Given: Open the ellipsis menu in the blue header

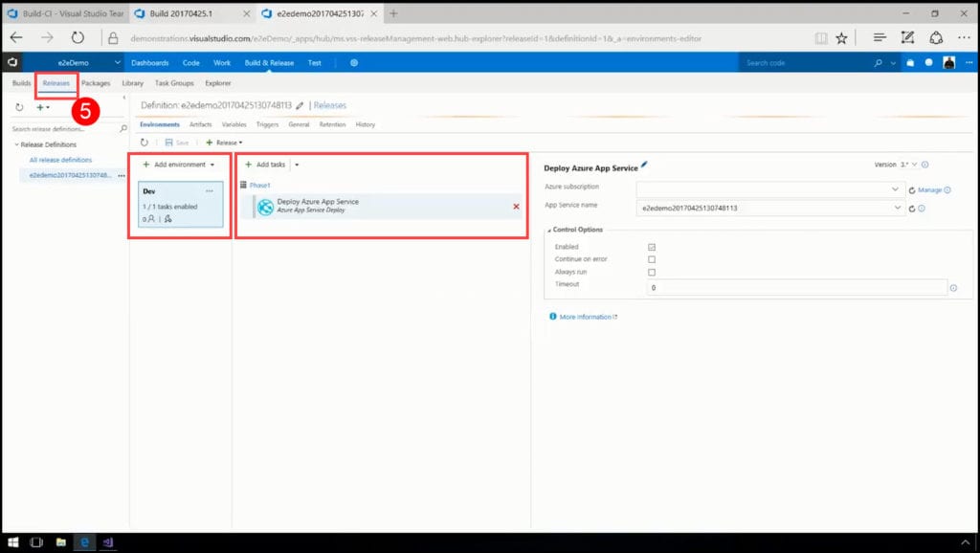Looking at the screenshot, I should point(969,62).
